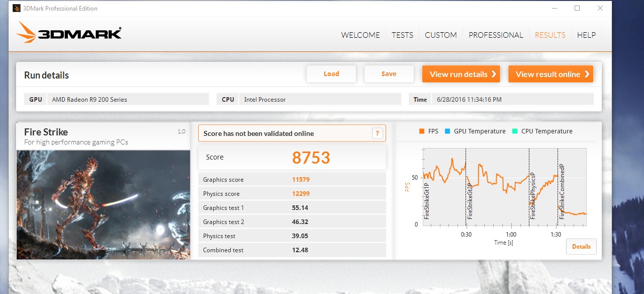This screenshot has height=294, width=644.
Task: Click the Fire Strike preview image
Action: [104, 204]
